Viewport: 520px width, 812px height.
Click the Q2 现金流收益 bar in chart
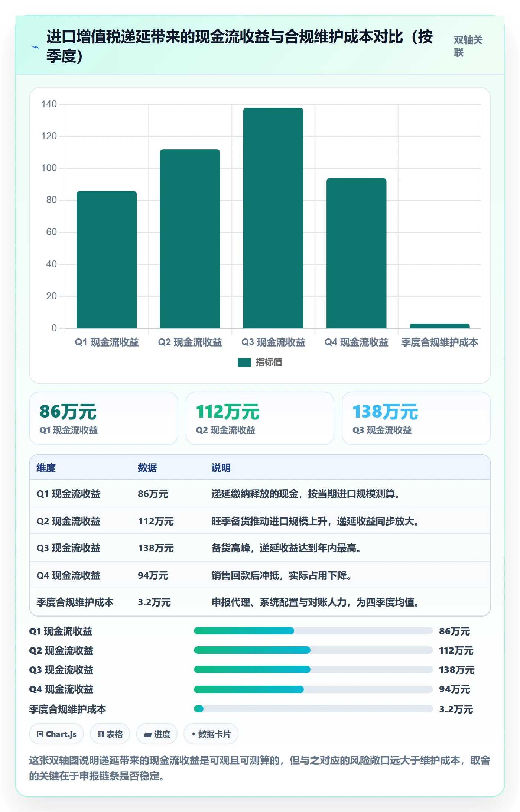190,239
